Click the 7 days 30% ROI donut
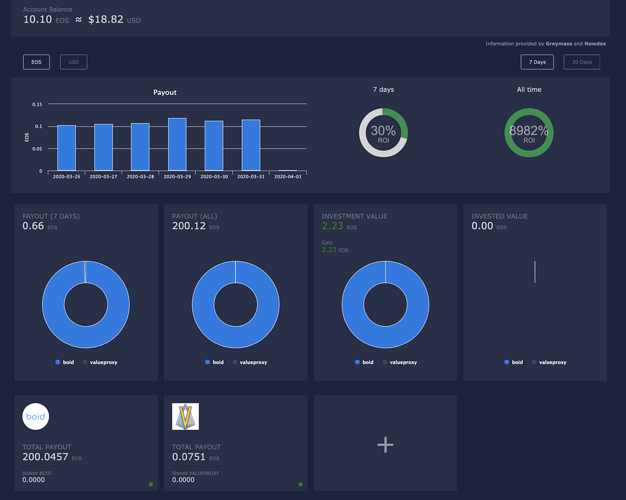Screen dimensions: 626x500 click(x=383, y=133)
